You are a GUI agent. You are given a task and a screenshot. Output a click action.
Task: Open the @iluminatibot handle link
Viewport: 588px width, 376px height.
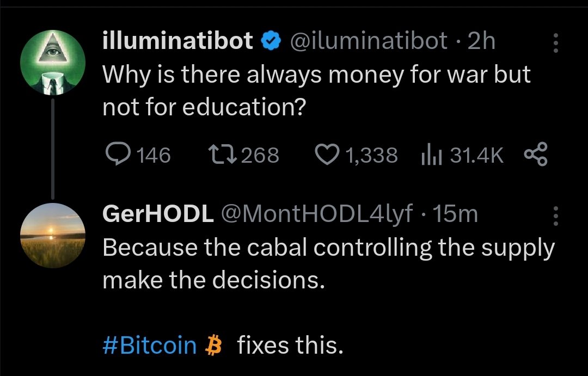click(370, 41)
